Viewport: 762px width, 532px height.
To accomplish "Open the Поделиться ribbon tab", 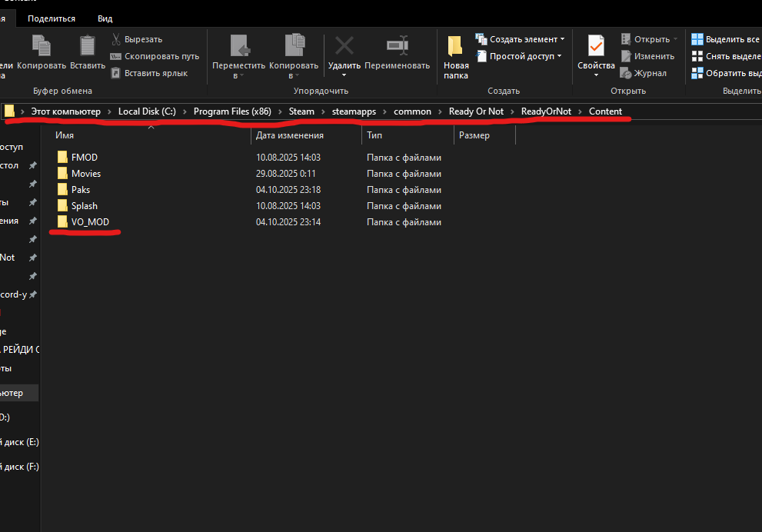I will pyautogui.click(x=52, y=18).
